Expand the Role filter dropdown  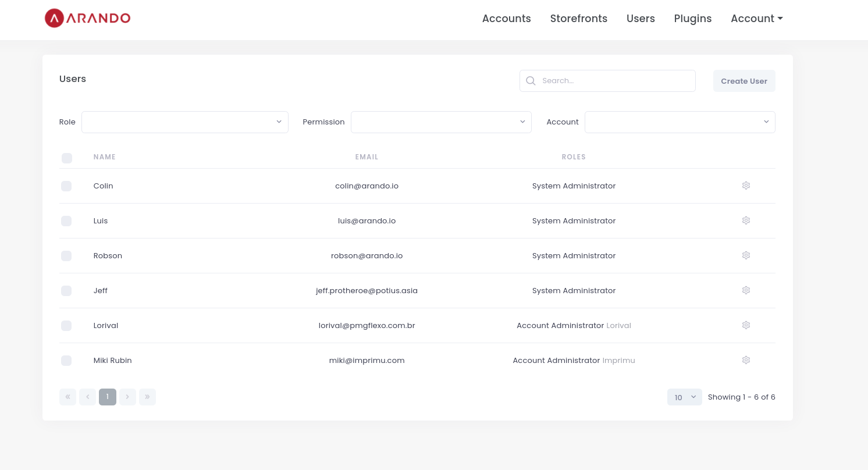pyautogui.click(x=185, y=122)
